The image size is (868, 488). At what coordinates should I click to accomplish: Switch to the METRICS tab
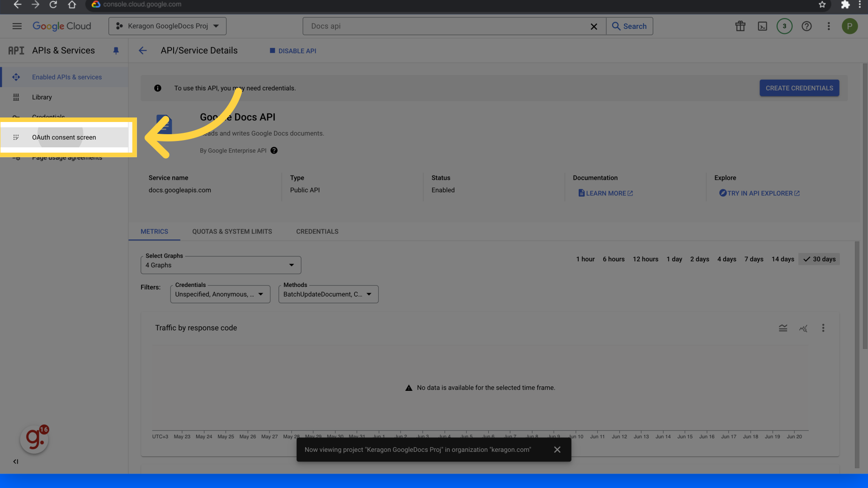[x=154, y=231]
